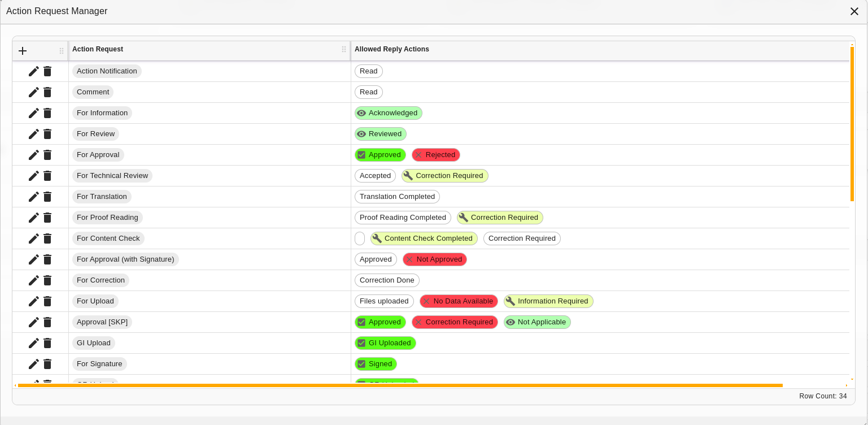This screenshot has width=868, height=425.
Task: Delete the Comment row using the trash icon
Action: point(47,92)
